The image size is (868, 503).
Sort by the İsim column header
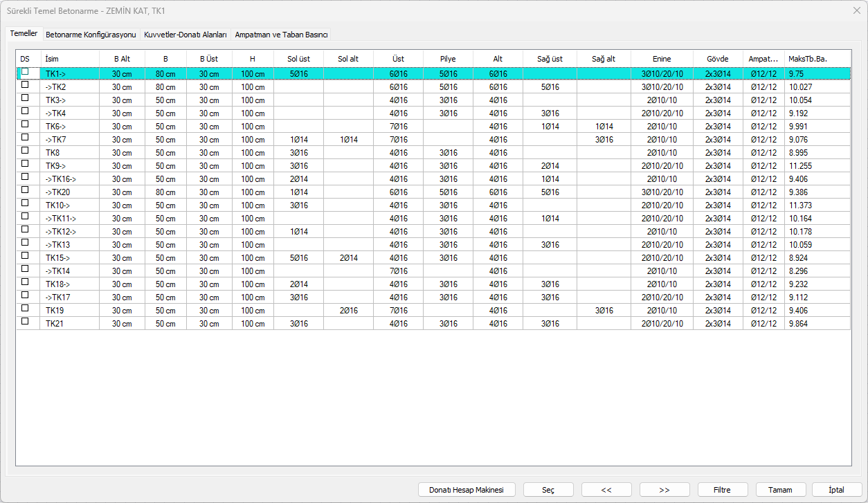69,59
